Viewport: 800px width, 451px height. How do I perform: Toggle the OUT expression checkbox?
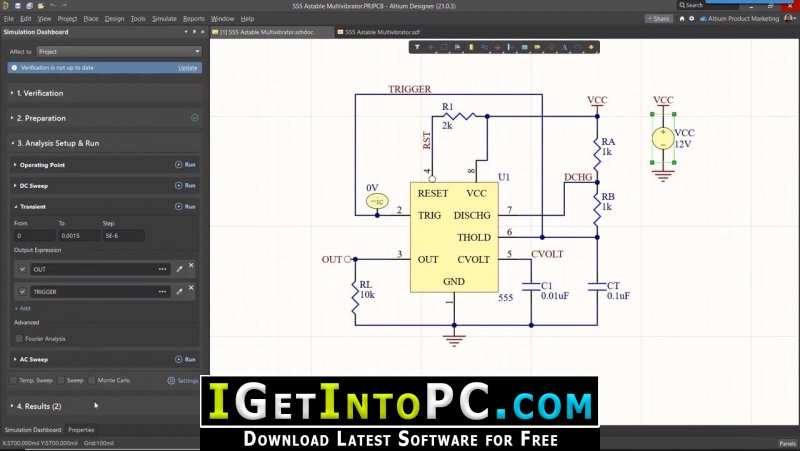(x=22, y=269)
